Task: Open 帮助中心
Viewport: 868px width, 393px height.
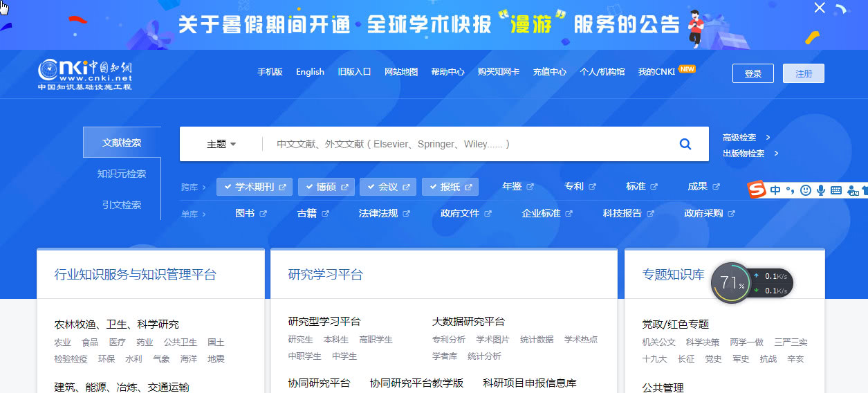Action: (x=447, y=72)
